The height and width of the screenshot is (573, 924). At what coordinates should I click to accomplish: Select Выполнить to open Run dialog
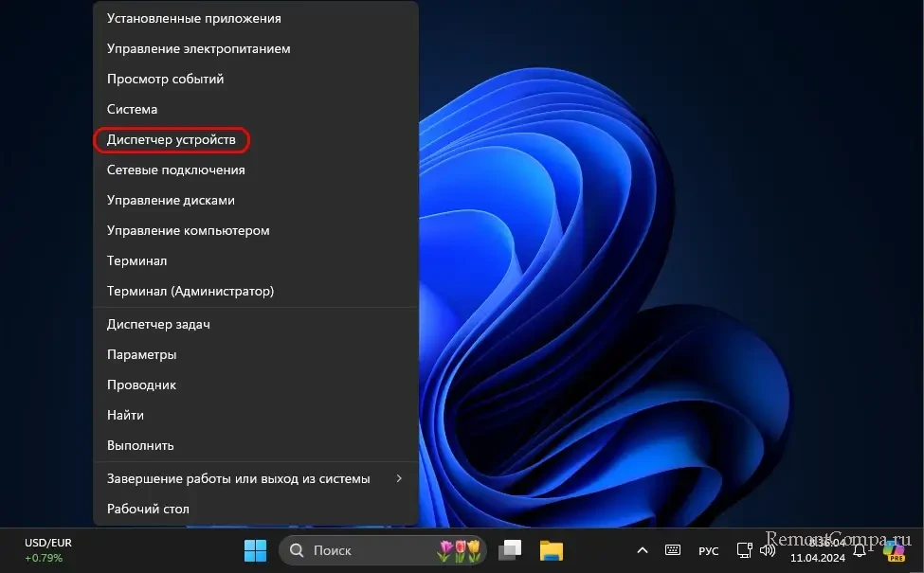pyautogui.click(x=140, y=446)
